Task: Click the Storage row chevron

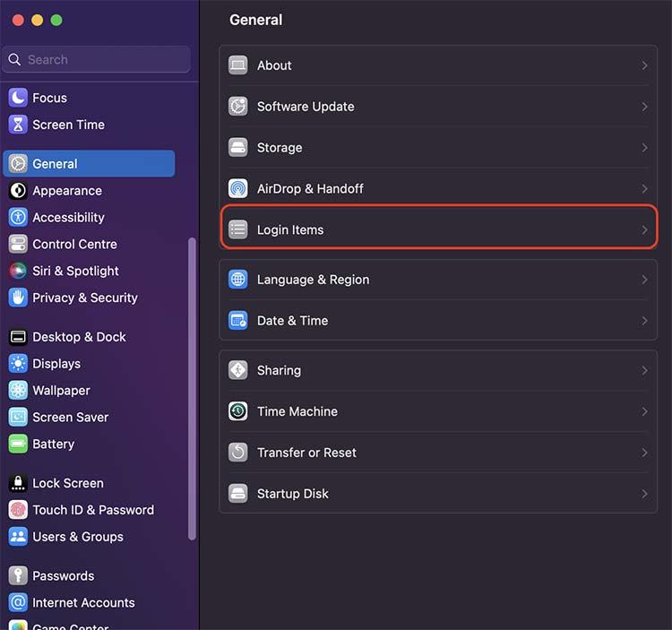Action: tap(644, 148)
